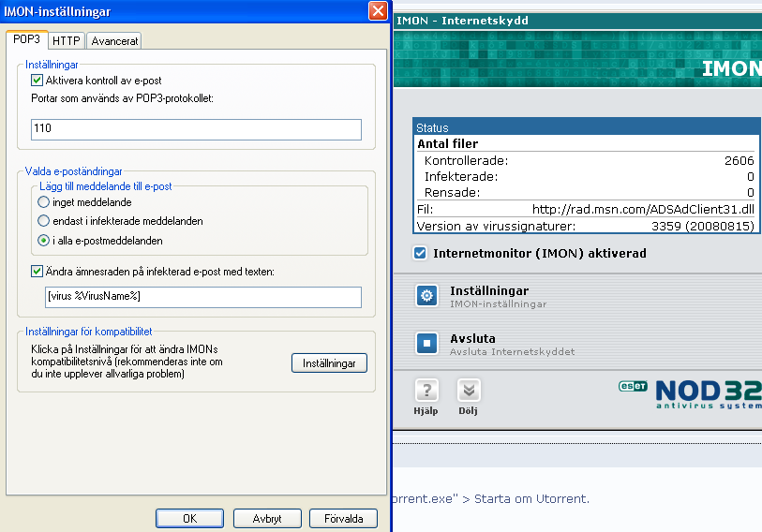Switch to the HTTP tab
762x532 pixels.
click(x=67, y=41)
